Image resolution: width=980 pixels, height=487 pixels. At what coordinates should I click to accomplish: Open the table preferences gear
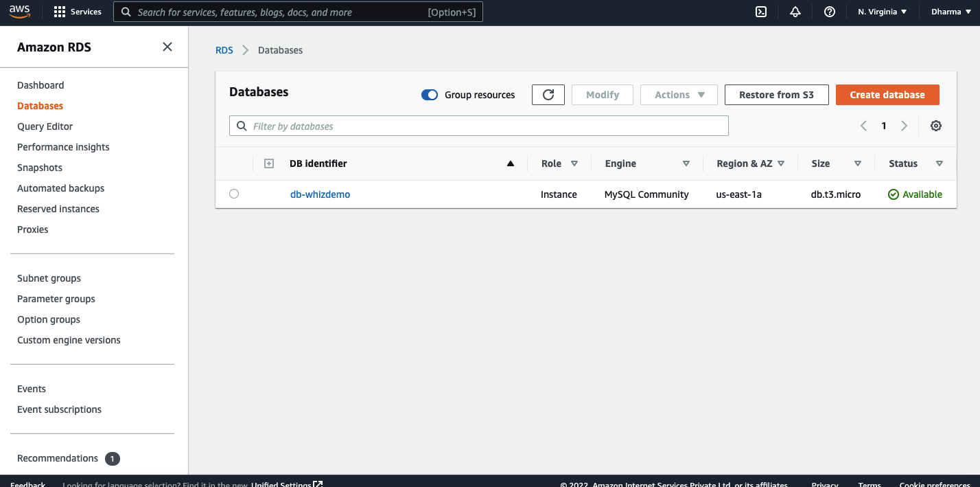click(936, 126)
